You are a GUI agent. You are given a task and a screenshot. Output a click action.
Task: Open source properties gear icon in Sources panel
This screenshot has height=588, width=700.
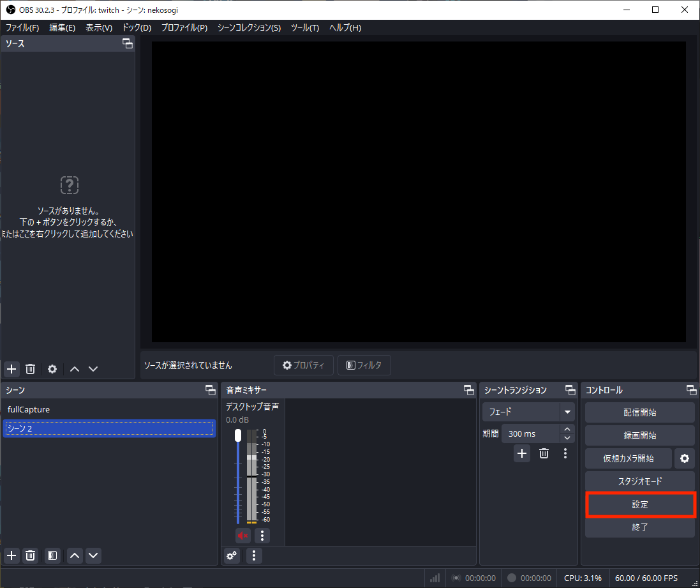click(x=52, y=369)
